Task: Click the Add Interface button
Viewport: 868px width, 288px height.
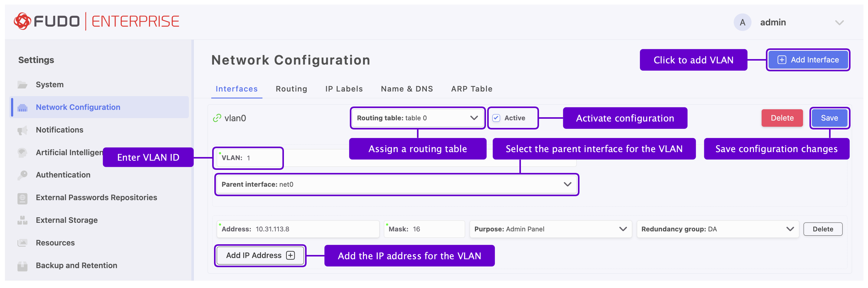Action: click(808, 60)
